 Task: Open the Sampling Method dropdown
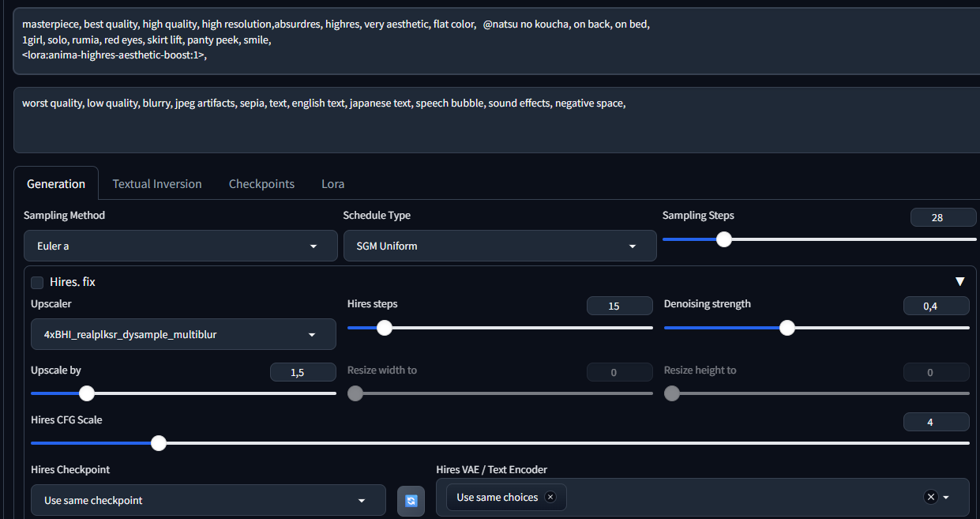[181, 246]
